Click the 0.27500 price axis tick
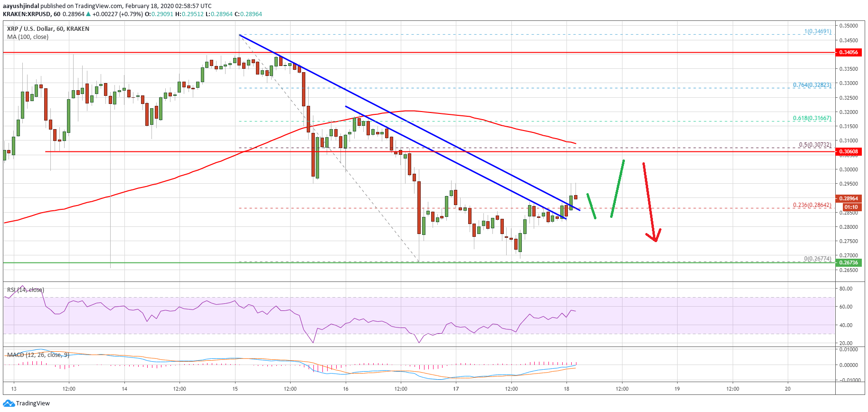The image size is (868, 412). [849, 241]
